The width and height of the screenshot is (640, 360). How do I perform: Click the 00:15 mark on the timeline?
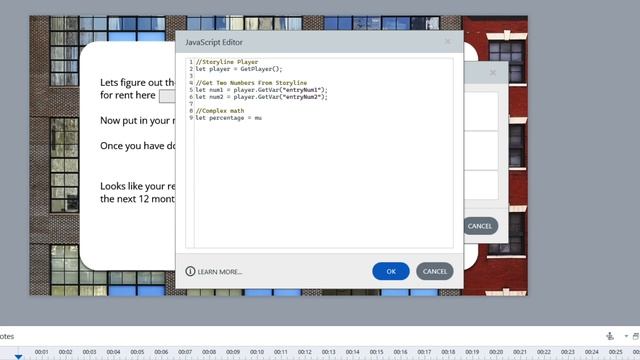(376, 352)
